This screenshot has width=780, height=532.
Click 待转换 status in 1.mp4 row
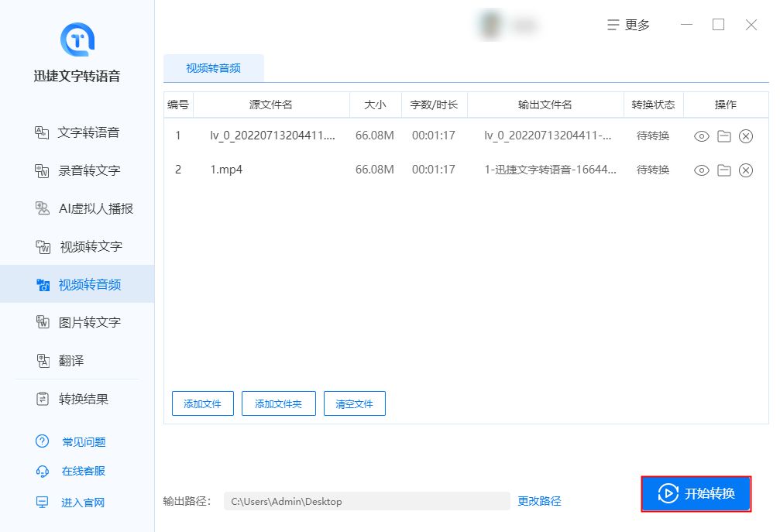pyautogui.click(x=653, y=170)
